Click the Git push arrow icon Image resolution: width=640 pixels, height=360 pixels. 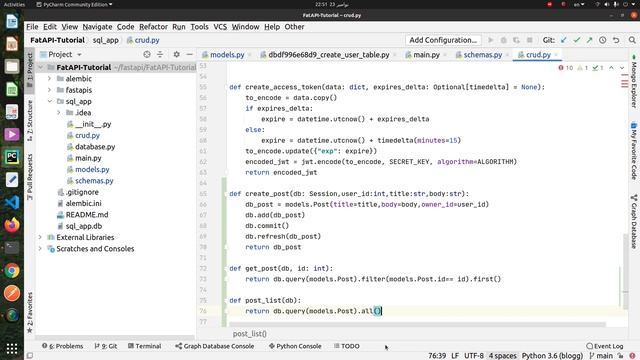pos(589,40)
